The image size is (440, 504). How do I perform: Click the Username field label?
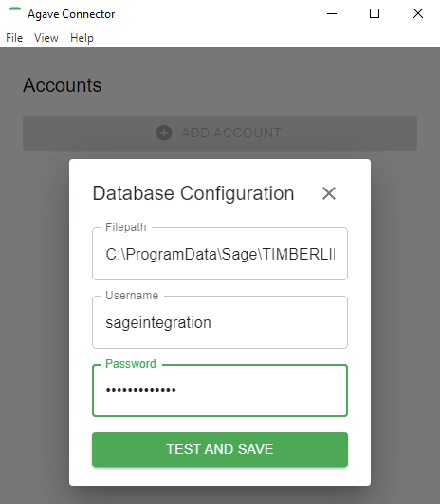(x=132, y=296)
